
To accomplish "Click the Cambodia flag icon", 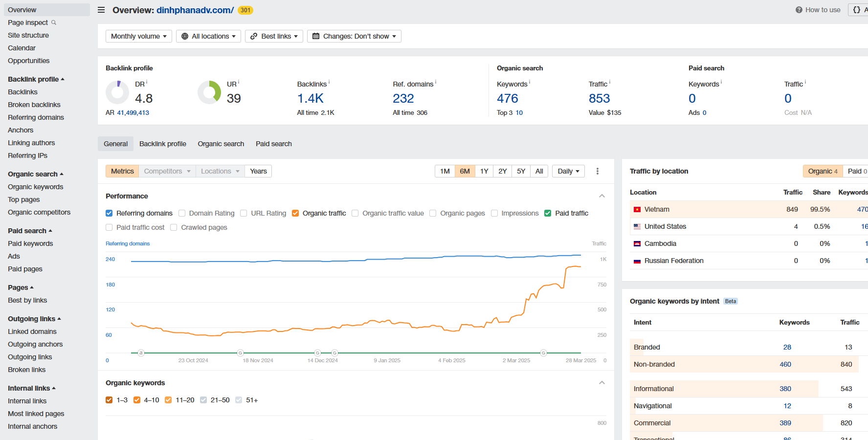I will tap(637, 243).
